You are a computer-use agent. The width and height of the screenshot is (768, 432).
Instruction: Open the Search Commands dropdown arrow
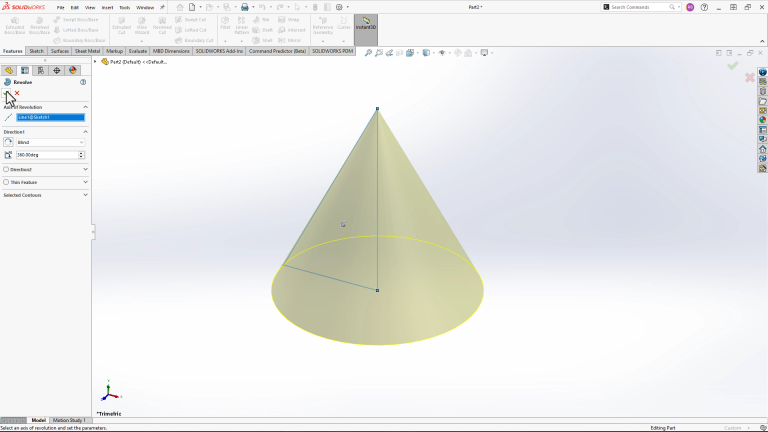tap(678, 7)
